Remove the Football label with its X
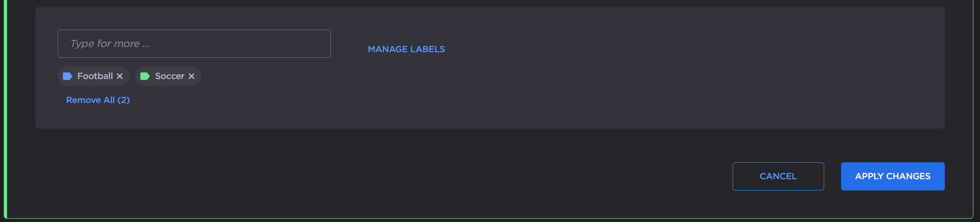 [x=120, y=76]
